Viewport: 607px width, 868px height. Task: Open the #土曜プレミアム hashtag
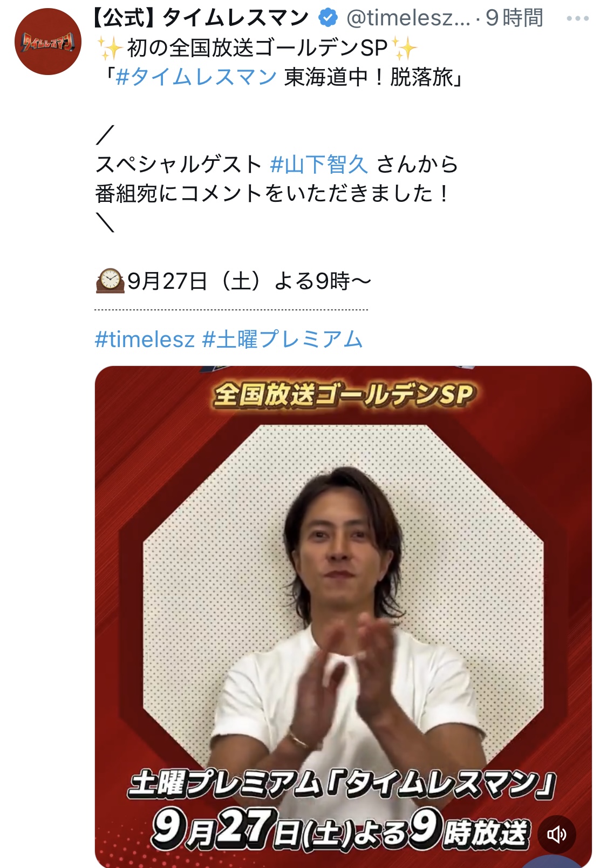point(282,340)
